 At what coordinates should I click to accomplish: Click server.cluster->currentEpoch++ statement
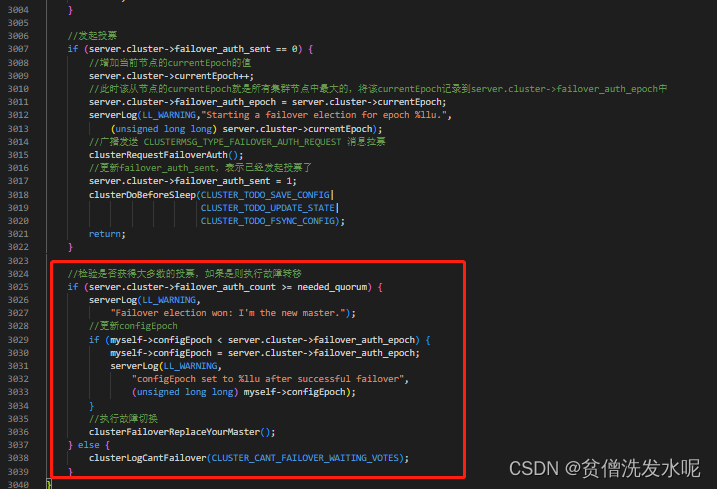coord(171,76)
